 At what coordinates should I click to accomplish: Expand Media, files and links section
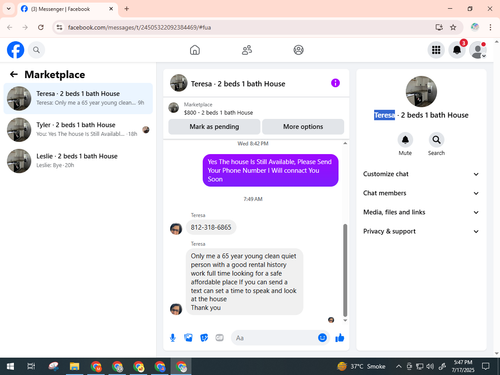coord(421,212)
